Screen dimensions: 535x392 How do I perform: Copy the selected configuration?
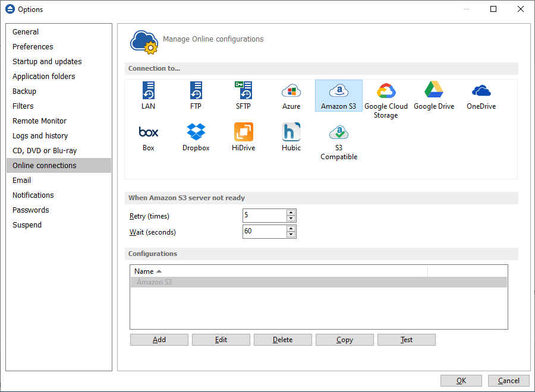[345, 340]
